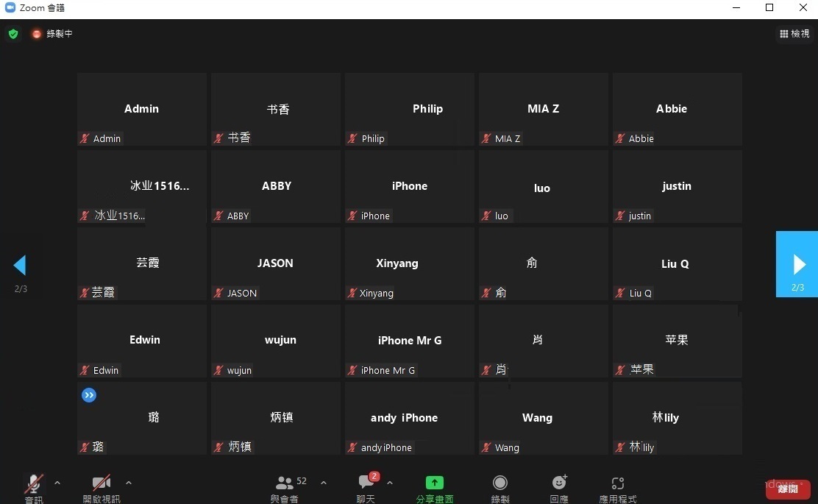Open the participants panel icon
The width and height of the screenshot is (818, 504).
click(x=285, y=483)
